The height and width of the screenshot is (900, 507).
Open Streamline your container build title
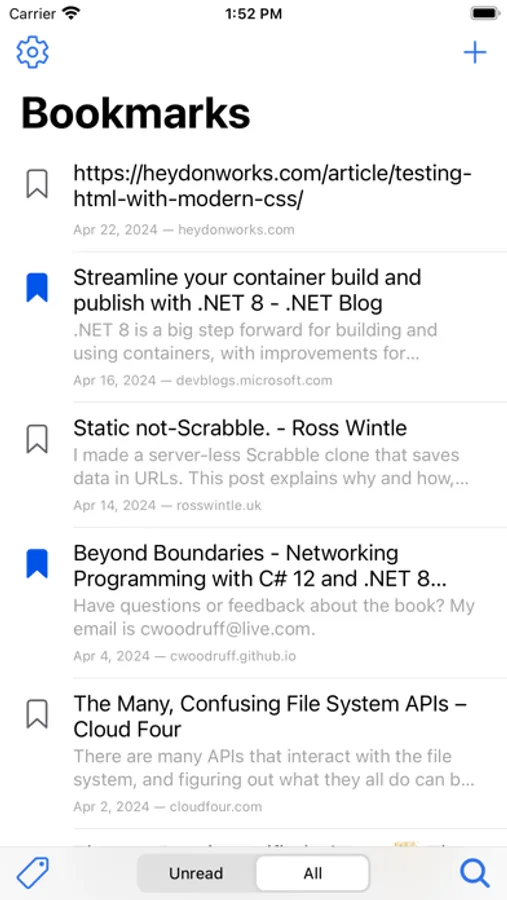pyautogui.click(x=247, y=290)
